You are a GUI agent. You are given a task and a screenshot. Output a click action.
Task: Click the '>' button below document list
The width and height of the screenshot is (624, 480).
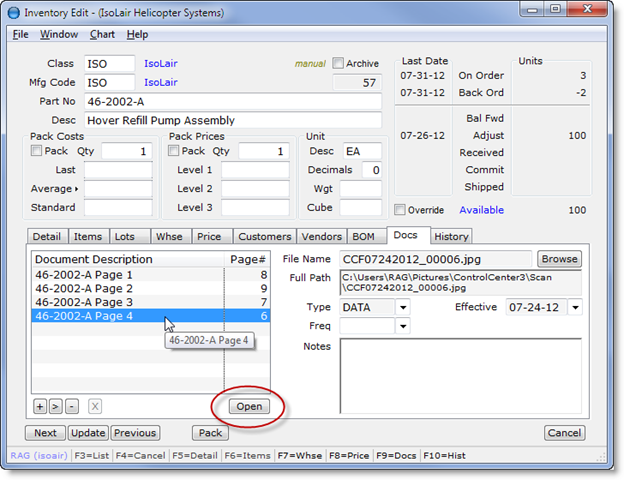pos(55,407)
